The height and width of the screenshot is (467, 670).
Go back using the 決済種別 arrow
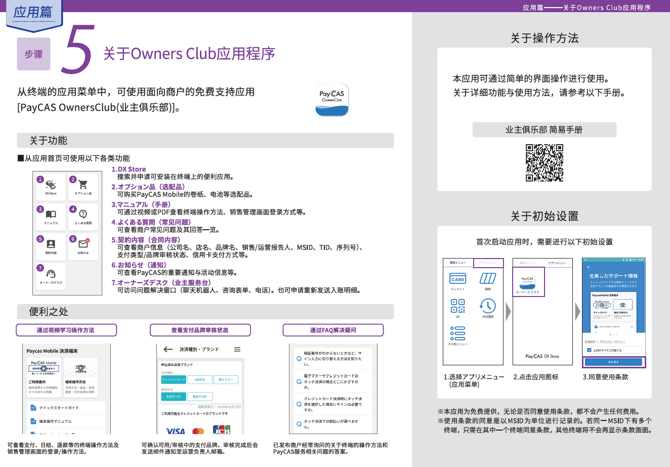[x=168, y=350]
